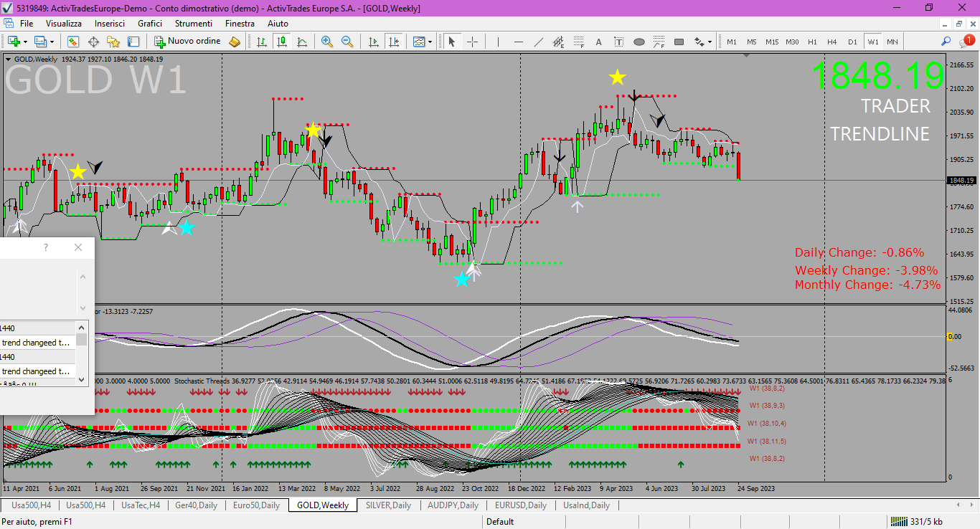The height and width of the screenshot is (529, 980).
Task: Open the Navigator star-folder icon
Action: click(x=113, y=42)
